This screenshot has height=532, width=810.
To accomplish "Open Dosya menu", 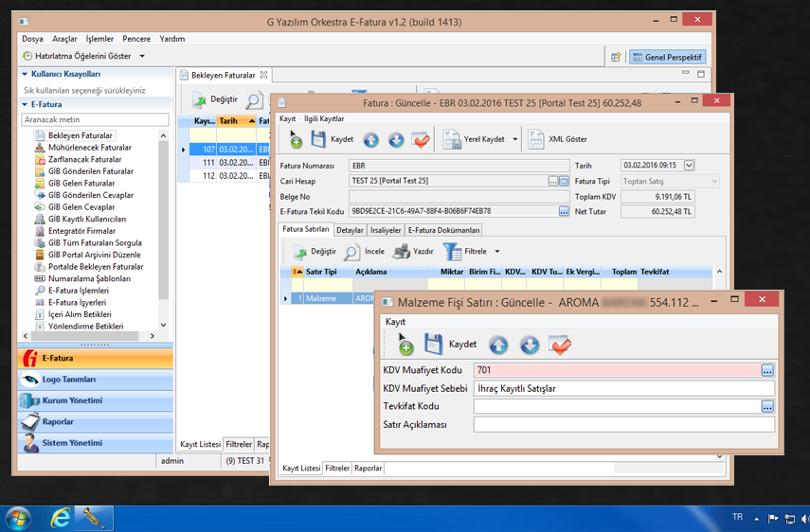I will pos(32,39).
